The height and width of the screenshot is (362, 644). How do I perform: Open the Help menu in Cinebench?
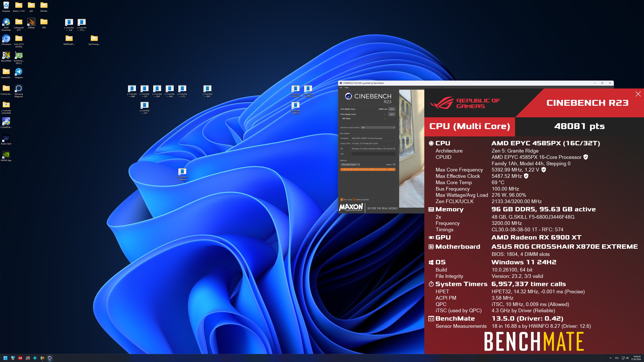tap(346, 87)
